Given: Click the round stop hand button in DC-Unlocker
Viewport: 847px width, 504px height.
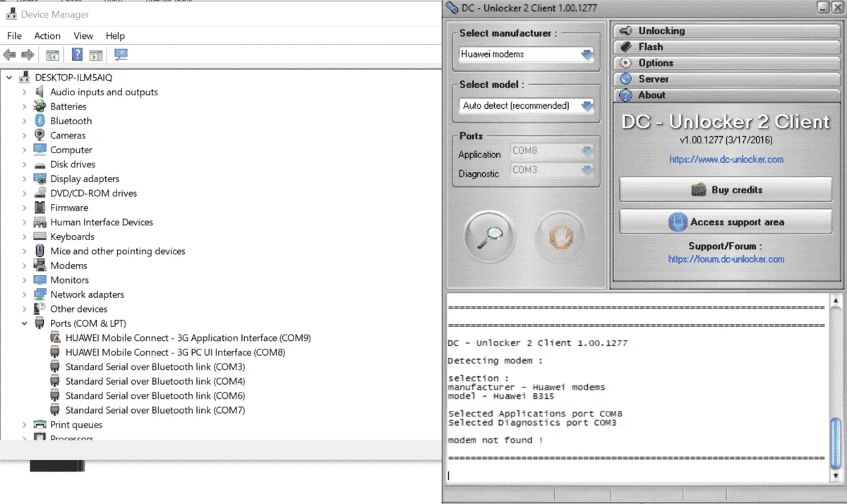Looking at the screenshot, I should click(561, 236).
